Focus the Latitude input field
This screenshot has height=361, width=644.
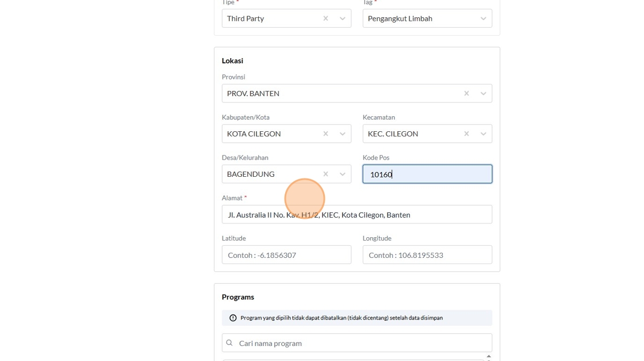pos(286,255)
